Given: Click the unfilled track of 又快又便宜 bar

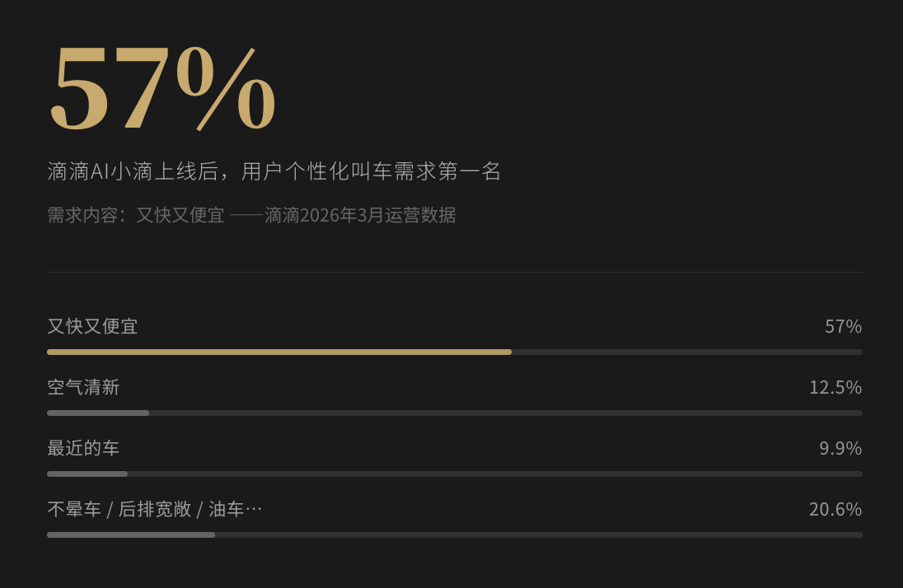Looking at the screenshot, I should (x=686, y=352).
